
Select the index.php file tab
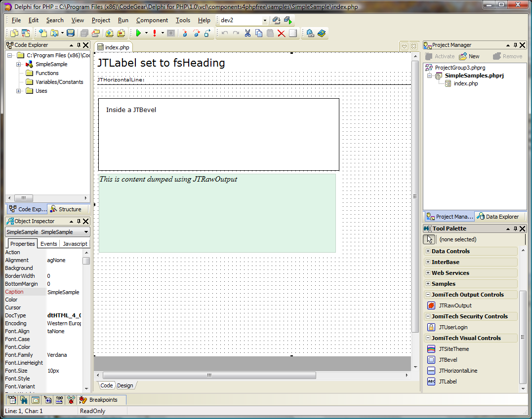coord(114,47)
